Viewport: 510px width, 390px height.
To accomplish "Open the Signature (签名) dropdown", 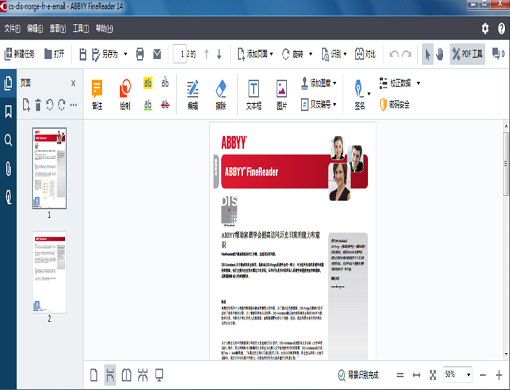I will point(361,95).
